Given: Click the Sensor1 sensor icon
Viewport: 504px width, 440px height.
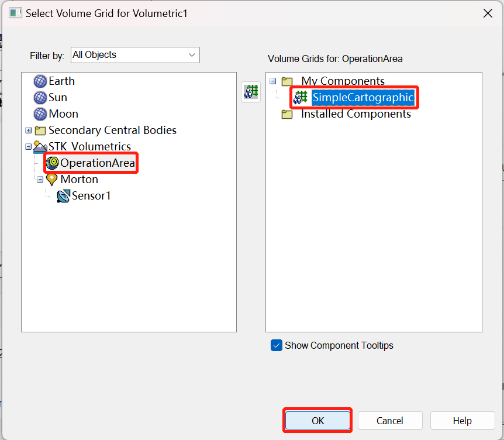Looking at the screenshot, I should pos(64,196).
